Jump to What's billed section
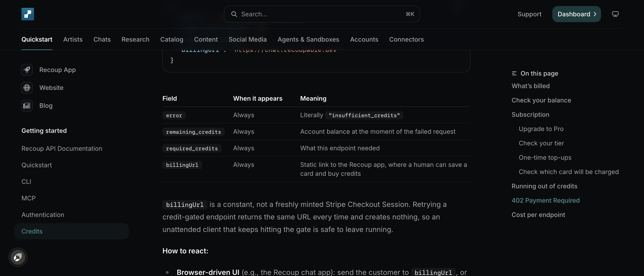Image resolution: width=644 pixels, height=276 pixels. tap(530, 86)
